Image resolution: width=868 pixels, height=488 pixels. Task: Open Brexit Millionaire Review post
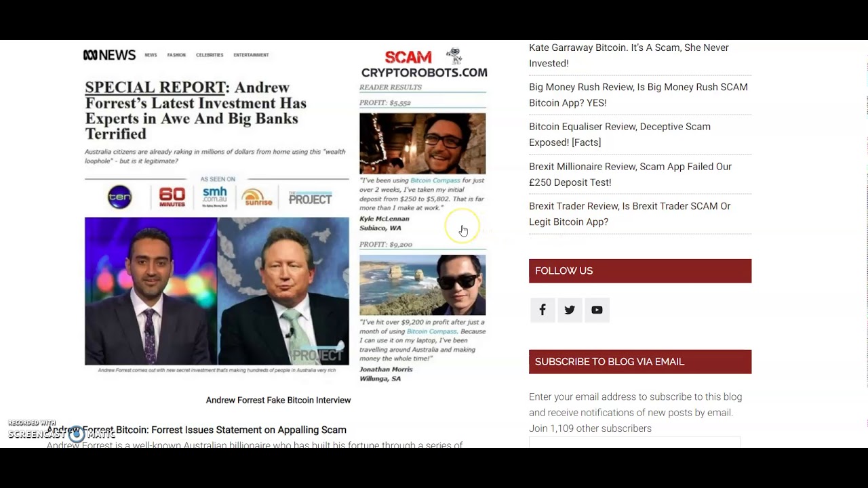pyautogui.click(x=630, y=174)
